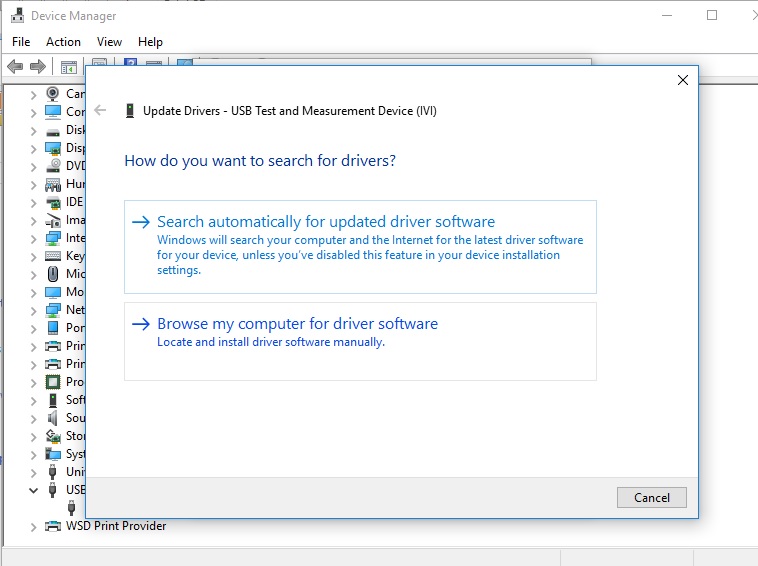Open the Action menu
This screenshot has width=758, height=566.
point(63,42)
